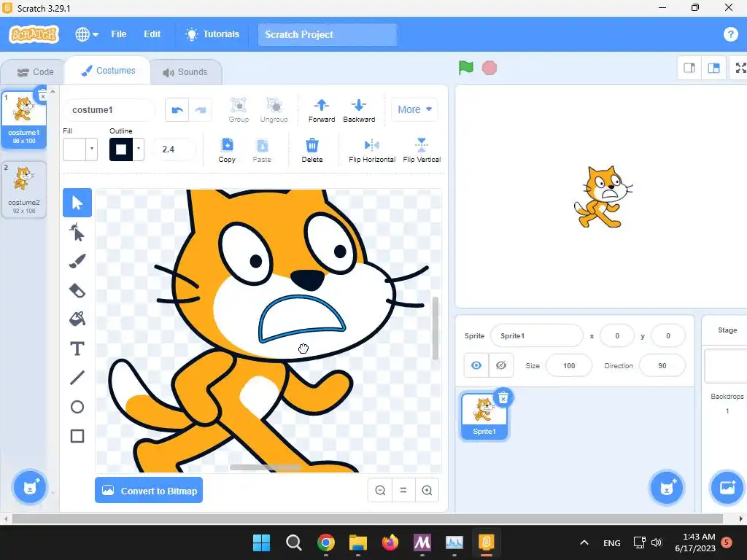Switch to the Sounds tab
Viewport: 747px width, 560px height.
[185, 72]
